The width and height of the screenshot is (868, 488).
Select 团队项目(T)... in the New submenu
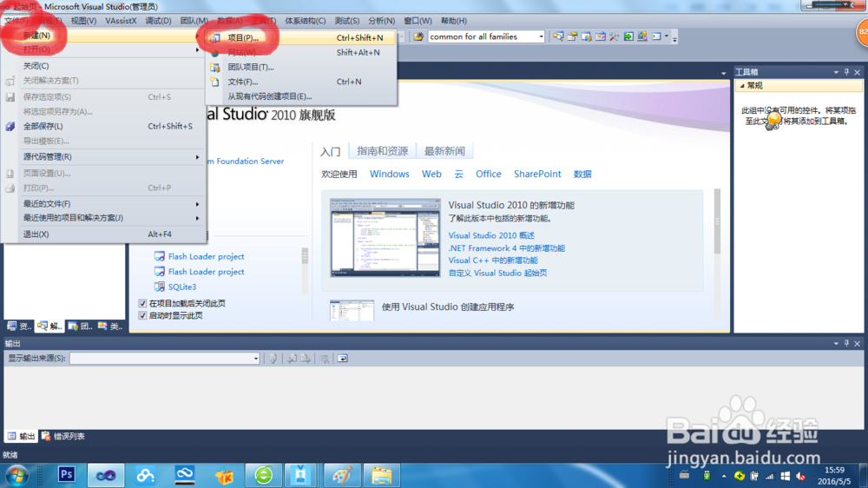[301, 67]
